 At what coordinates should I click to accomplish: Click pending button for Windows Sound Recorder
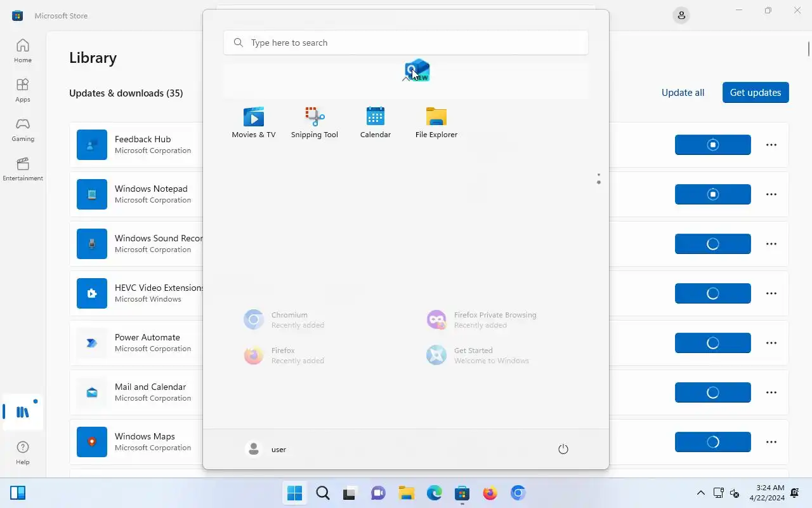713,244
